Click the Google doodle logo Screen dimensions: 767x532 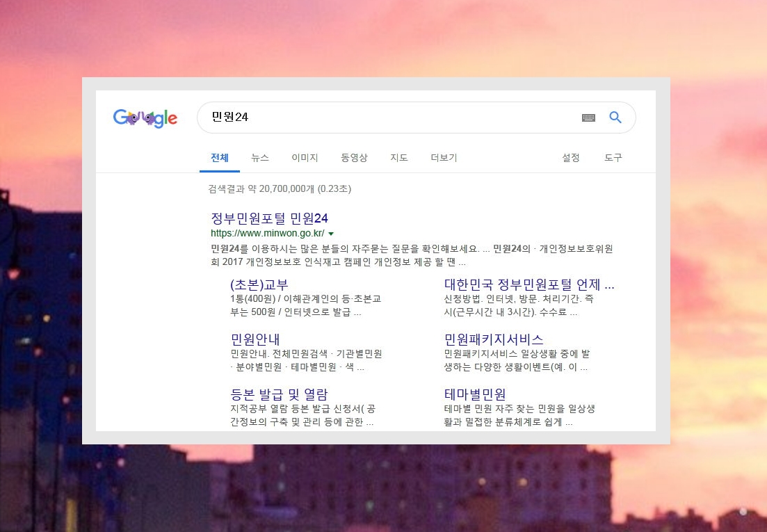(x=145, y=118)
